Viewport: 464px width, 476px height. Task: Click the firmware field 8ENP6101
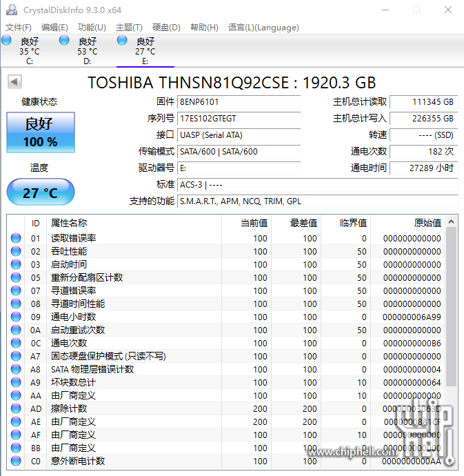pos(239,102)
